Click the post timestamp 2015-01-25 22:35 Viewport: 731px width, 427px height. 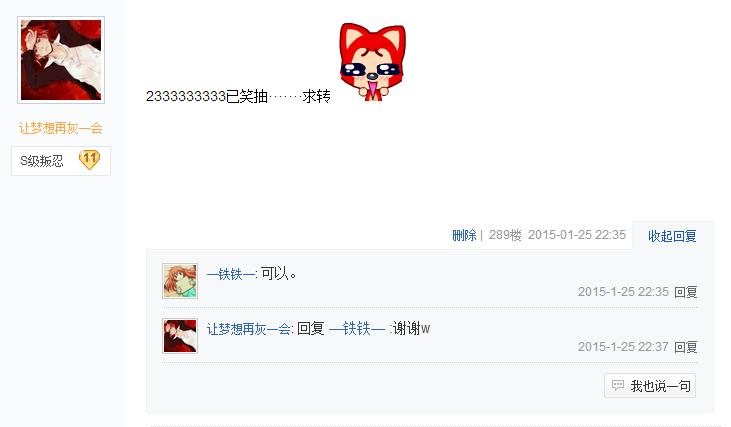click(577, 235)
